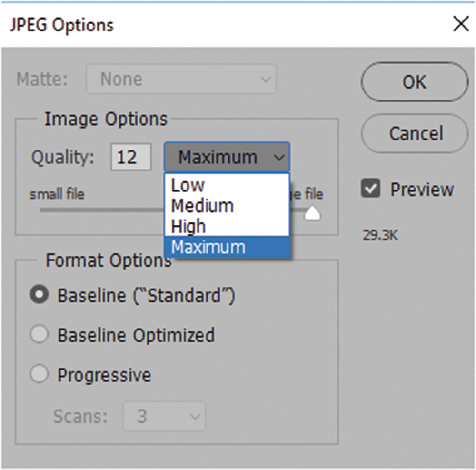Click the 29.3K file size readout
The width and height of the screenshot is (476, 470).
(x=380, y=235)
